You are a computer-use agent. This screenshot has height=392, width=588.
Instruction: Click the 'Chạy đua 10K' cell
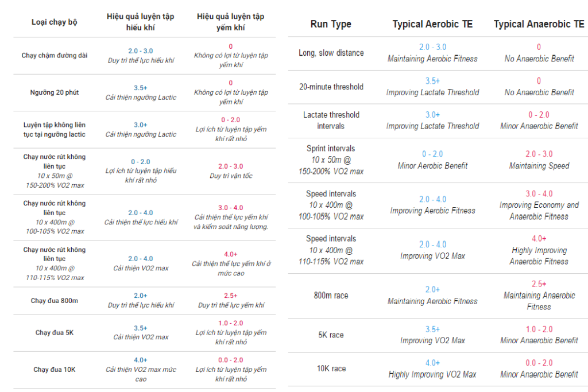[x=55, y=370]
